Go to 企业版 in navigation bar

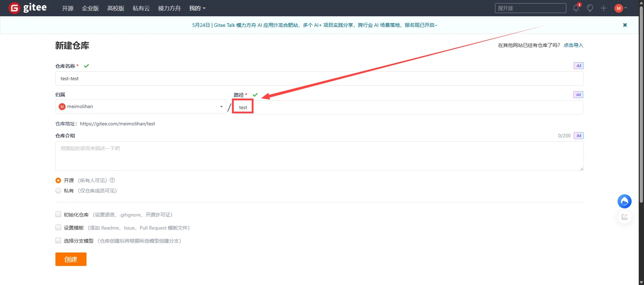pos(90,8)
